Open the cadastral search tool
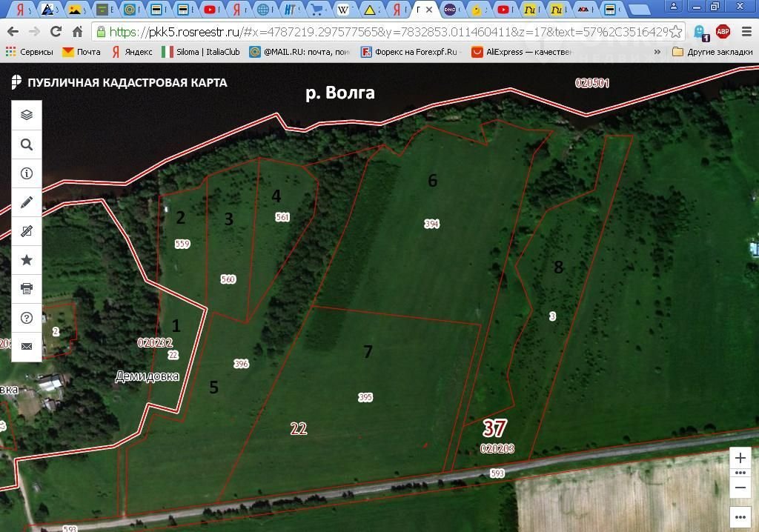759x532 pixels. coord(27,144)
